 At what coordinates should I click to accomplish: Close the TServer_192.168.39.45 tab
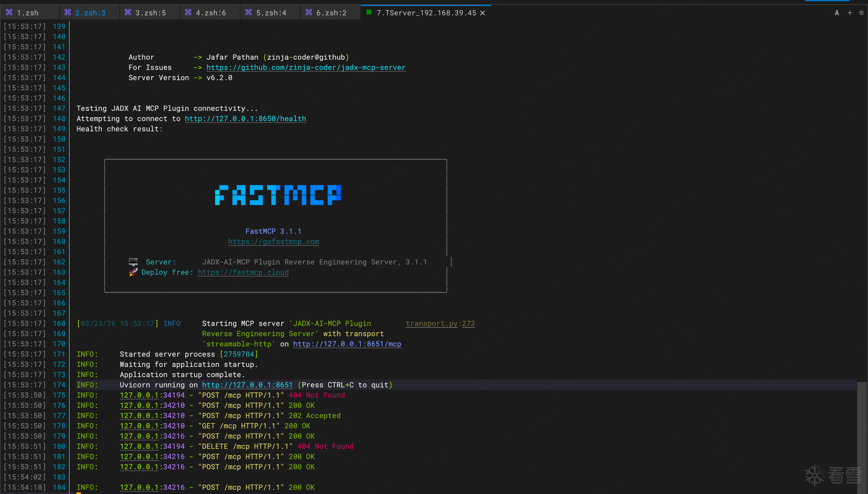[x=483, y=13]
